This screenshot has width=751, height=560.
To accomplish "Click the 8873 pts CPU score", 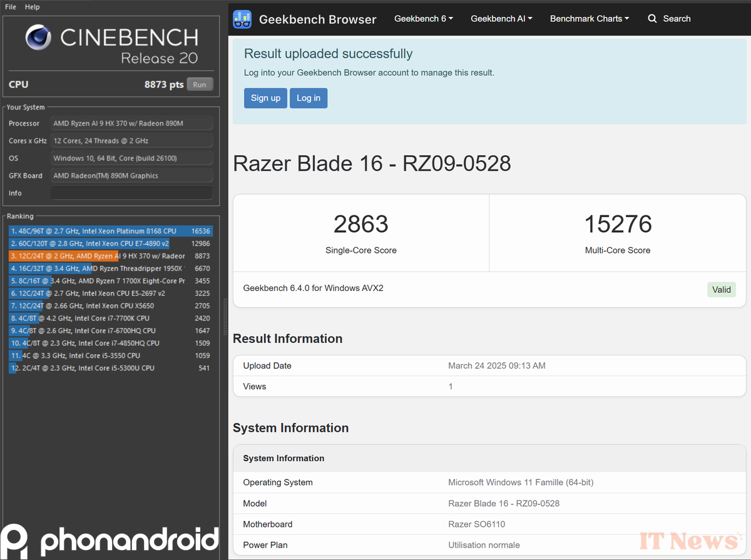I will click(x=164, y=84).
